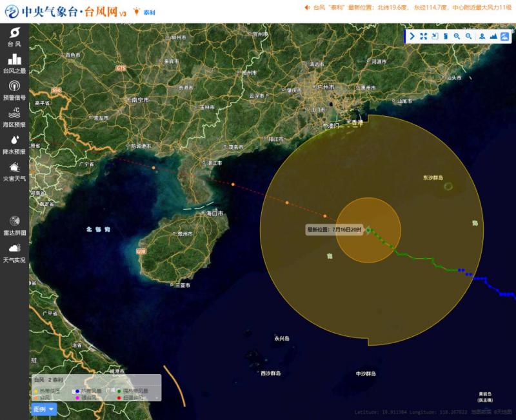Image resolution: width=516 pixels, height=420 pixels.
Task: Switch to satellite imagery basemap toggle
Action: point(504,37)
